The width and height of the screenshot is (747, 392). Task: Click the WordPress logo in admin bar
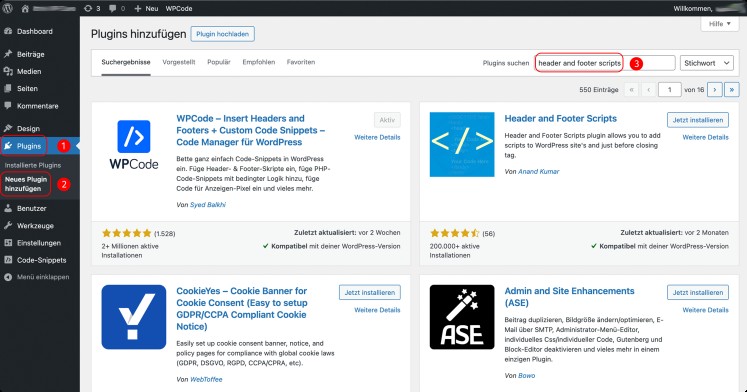[x=8, y=8]
